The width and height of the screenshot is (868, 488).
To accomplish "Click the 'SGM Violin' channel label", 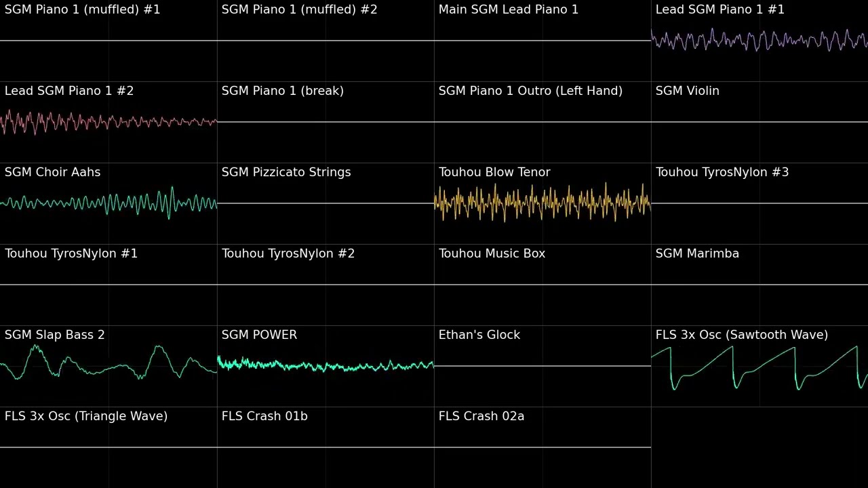I will (687, 91).
